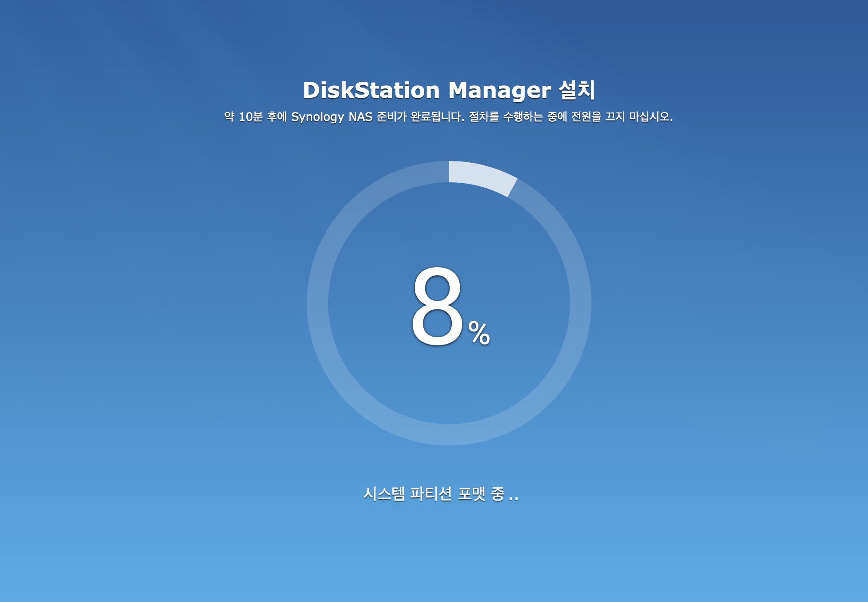868x602 pixels.
Task: Click the word DiskStation in the title
Action: (371, 90)
